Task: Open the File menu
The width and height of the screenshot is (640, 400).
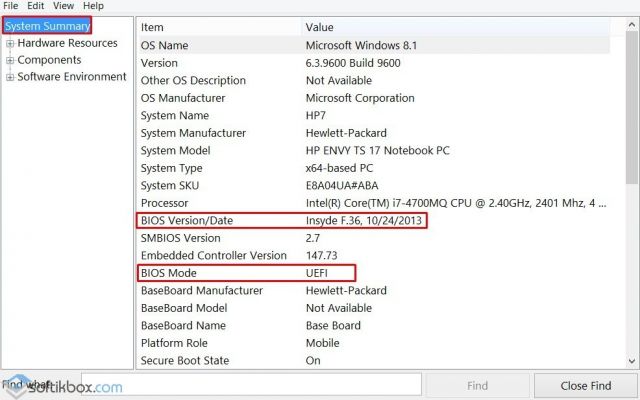Action: click(x=11, y=6)
